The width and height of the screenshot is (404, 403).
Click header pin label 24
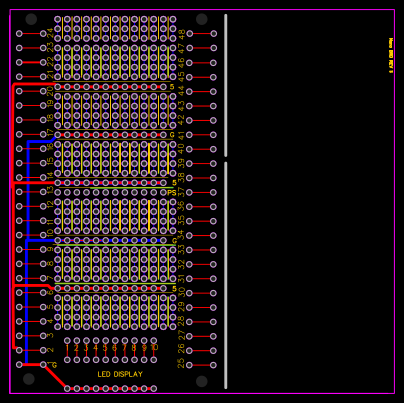coord(50,33)
